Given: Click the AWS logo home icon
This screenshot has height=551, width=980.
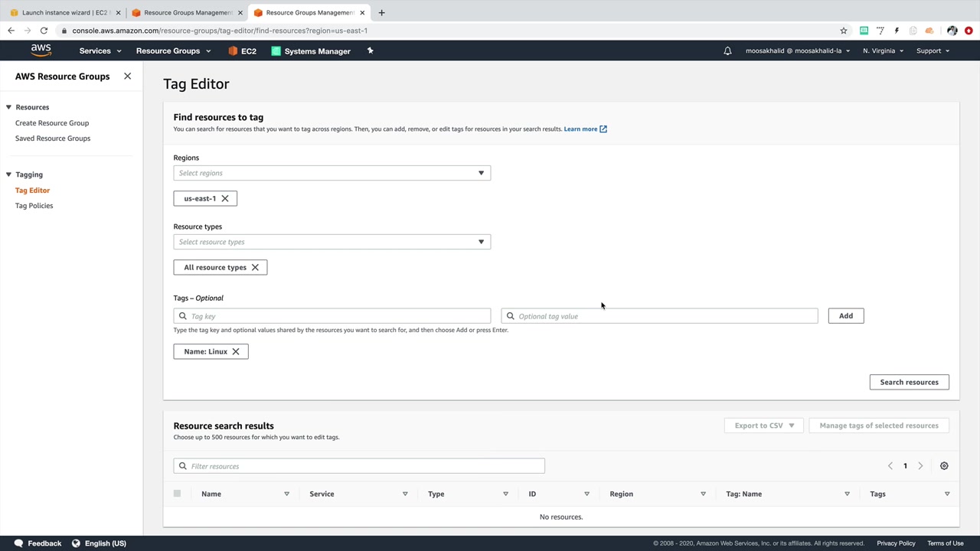Looking at the screenshot, I should [41, 51].
